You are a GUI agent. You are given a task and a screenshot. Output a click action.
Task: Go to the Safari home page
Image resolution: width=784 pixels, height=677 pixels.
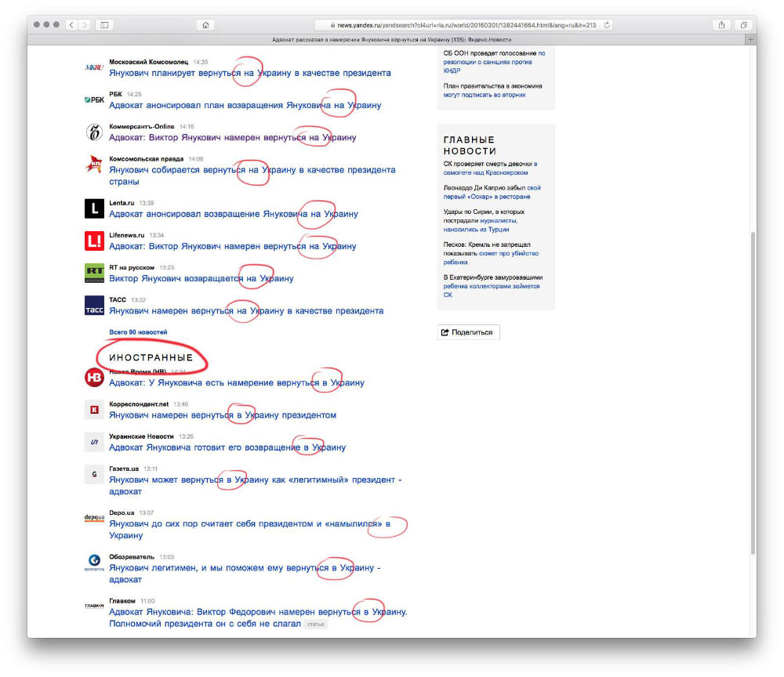[205, 25]
